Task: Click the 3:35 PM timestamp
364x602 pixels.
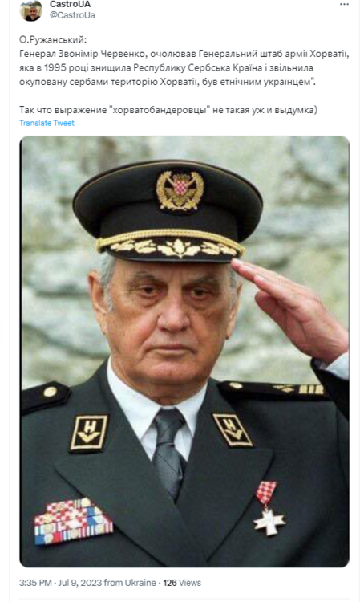Action: (35, 583)
